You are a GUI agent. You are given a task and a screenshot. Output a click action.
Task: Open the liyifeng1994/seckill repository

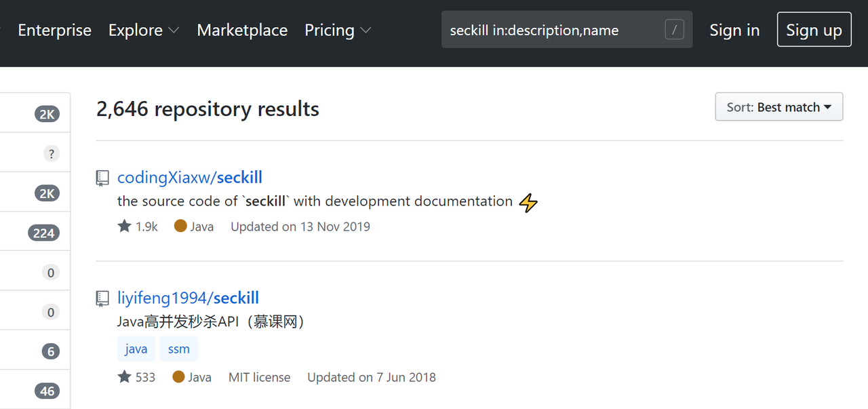click(188, 298)
